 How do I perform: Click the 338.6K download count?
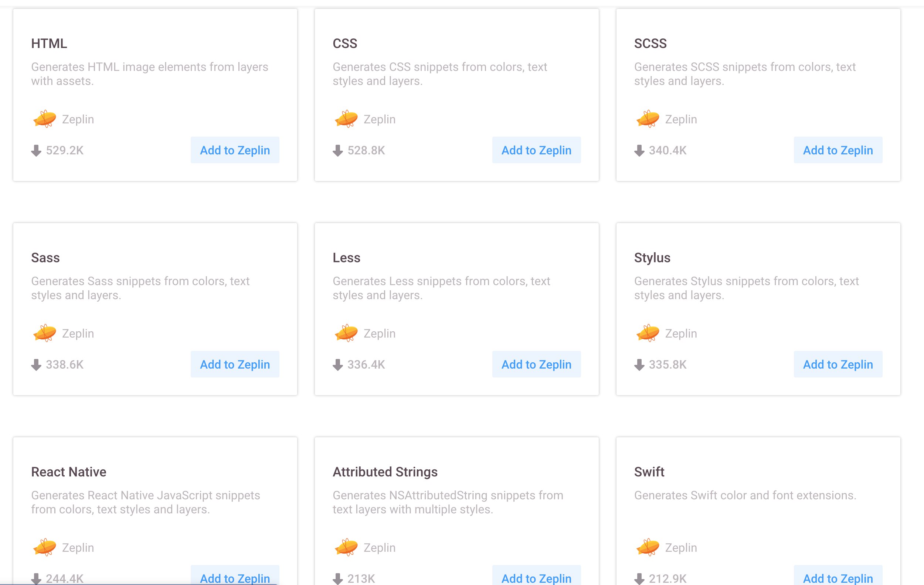[65, 365]
